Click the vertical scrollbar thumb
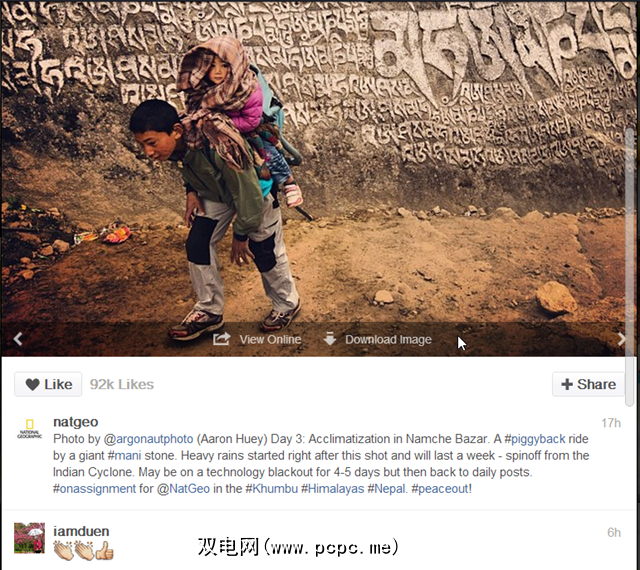 [630, 267]
